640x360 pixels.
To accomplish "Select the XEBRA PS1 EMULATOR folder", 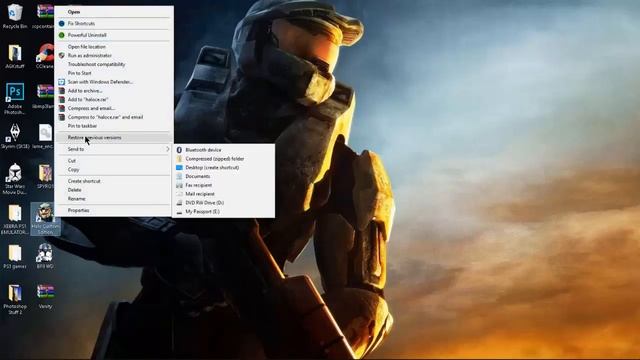I will point(15,219).
